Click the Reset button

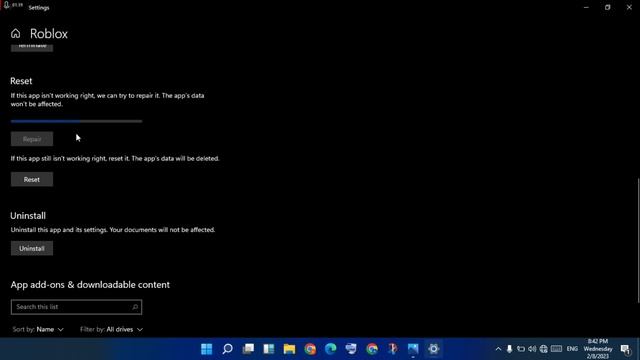click(32, 180)
